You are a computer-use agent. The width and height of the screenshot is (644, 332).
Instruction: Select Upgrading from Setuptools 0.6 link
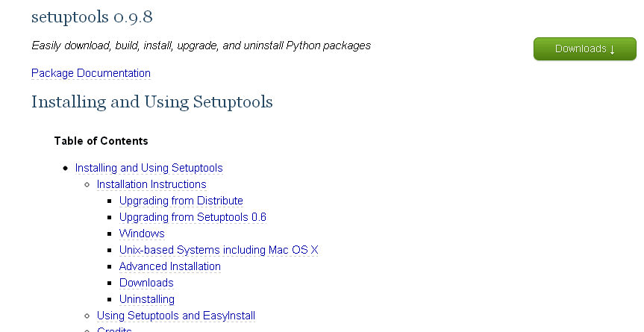tap(193, 217)
